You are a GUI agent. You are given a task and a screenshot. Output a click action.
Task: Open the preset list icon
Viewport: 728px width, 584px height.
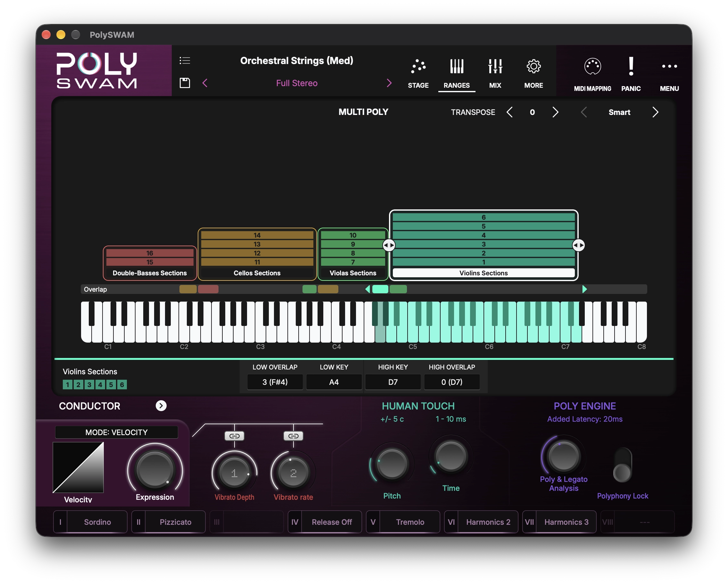(x=185, y=61)
